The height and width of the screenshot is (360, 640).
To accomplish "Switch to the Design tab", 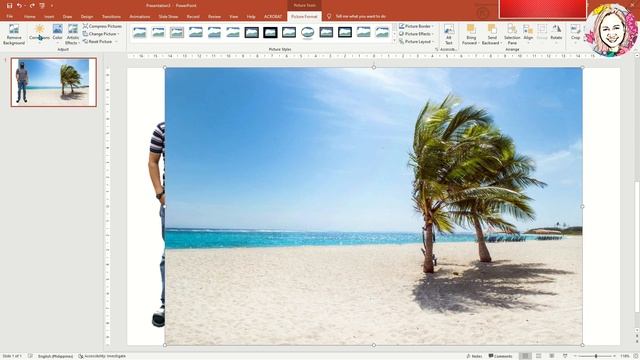I will [x=87, y=17].
